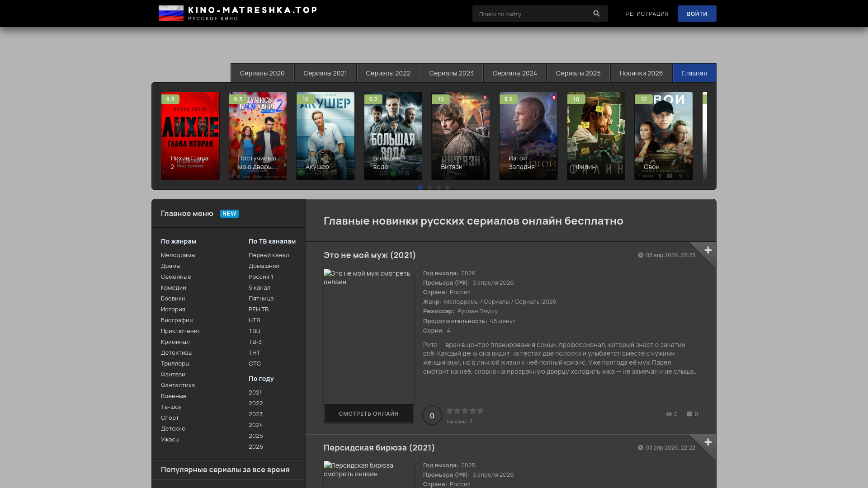Open the Филин poster

(x=596, y=136)
